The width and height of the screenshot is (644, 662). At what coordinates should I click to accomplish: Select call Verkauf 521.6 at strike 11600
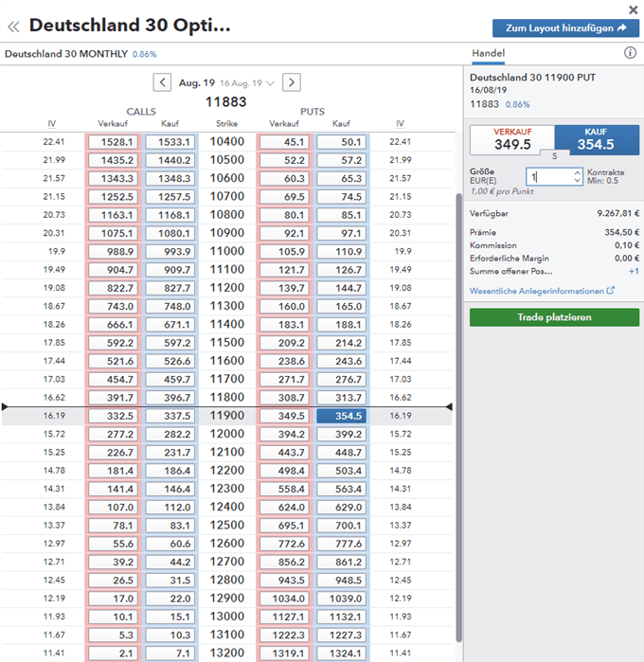[114, 361]
